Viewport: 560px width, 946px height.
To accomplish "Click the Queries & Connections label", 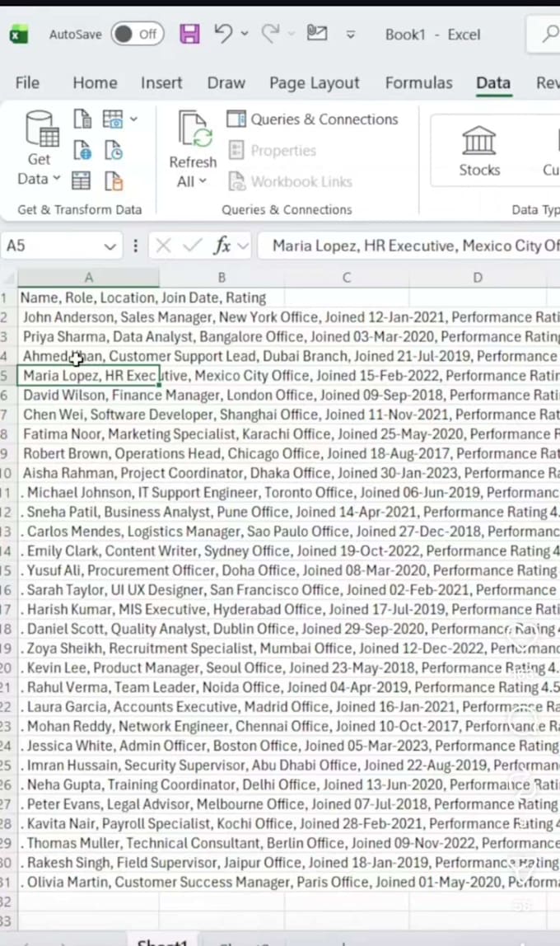I will 324,119.
